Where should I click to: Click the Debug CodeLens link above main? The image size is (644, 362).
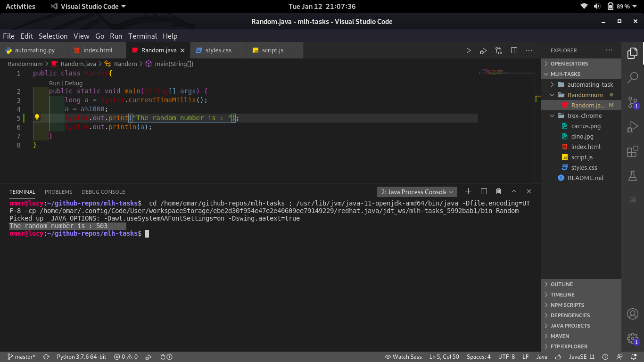point(74,83)
